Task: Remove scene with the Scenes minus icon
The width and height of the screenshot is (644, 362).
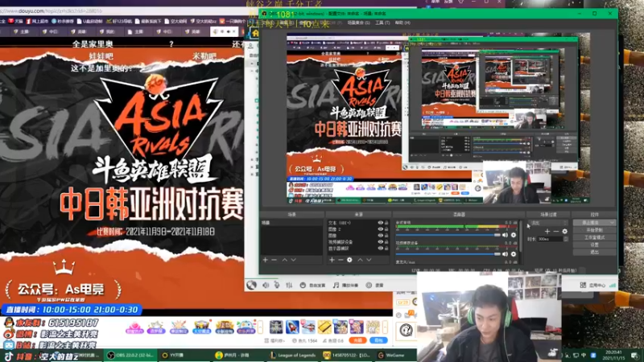Action: click(x=274, y=260)
